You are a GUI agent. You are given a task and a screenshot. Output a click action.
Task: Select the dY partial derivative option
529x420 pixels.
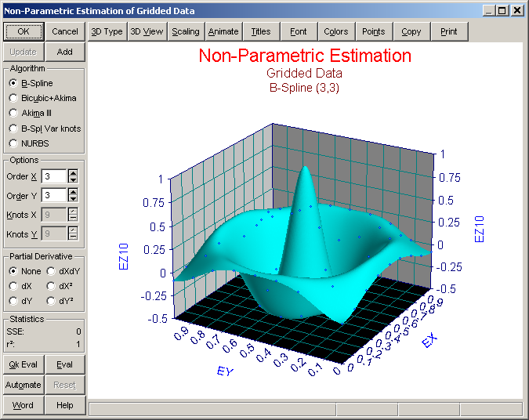21,301
